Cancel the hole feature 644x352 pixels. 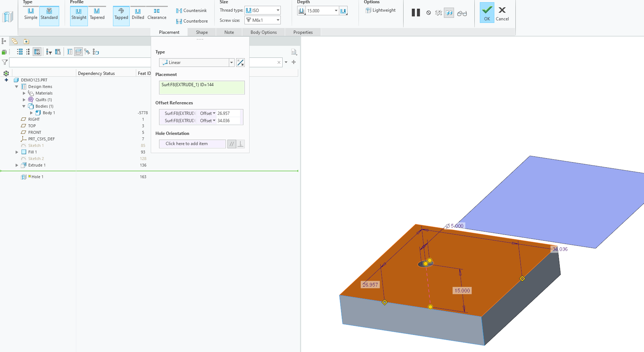(x=502, y=13)
